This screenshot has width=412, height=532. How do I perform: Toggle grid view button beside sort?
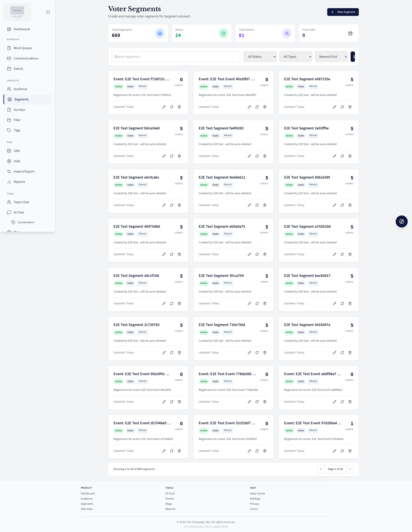pos(353,57)
